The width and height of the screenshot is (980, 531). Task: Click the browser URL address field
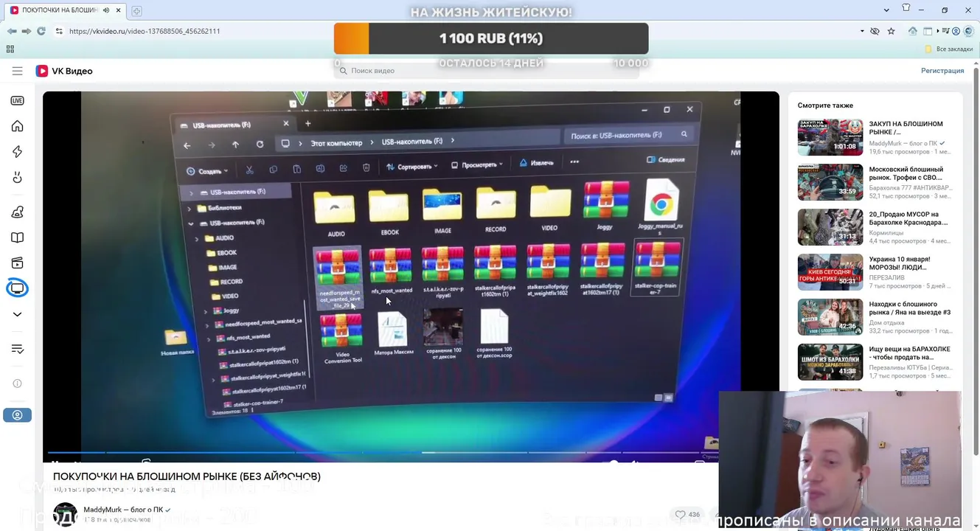tap(457, 31)
